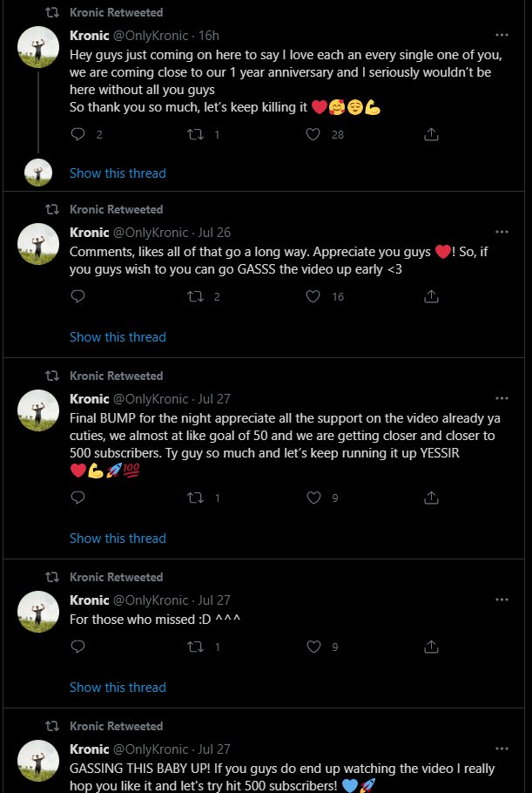This screenshot has width=532, height=793.
Task: Retweet the Final BUMP tweet
Action: tap(196, 498)
